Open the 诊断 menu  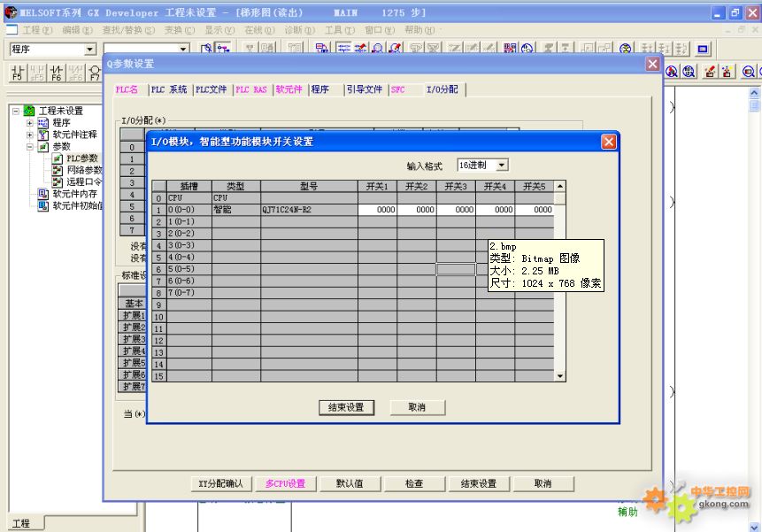(x=300, y=30)
